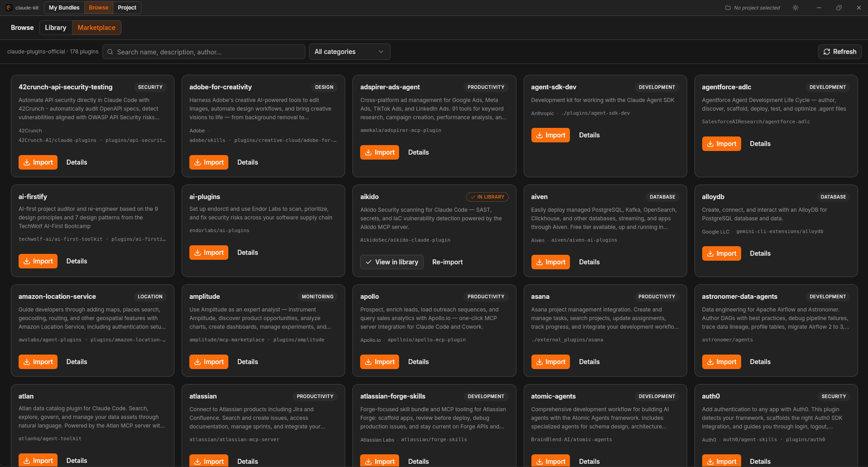Refresh the plugin list
868x467 pixels.
click(x=839, y=52)
